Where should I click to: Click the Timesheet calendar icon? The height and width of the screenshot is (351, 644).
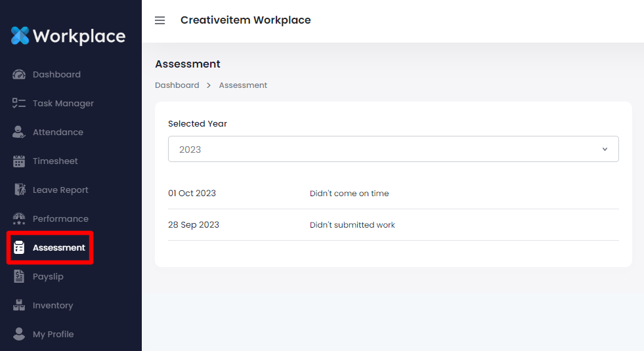tap(19, 161)
